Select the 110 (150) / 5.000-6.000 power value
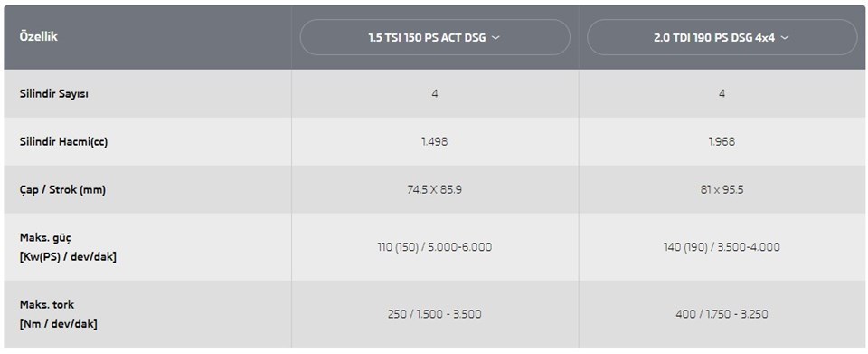The image size is (868, 354). click(x=435, y=247)
